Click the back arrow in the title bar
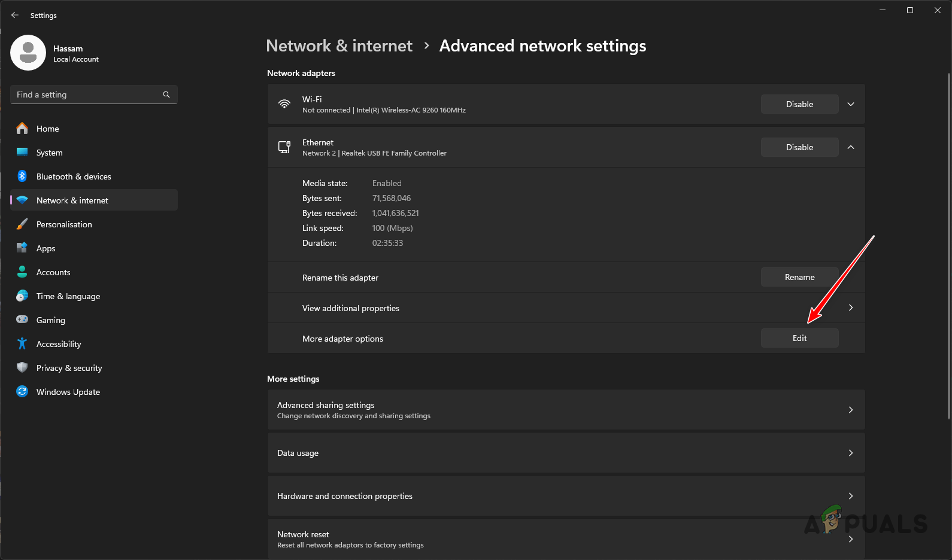Image resolution: width=952 pixels, height=560 pixels. coord(14,15)
